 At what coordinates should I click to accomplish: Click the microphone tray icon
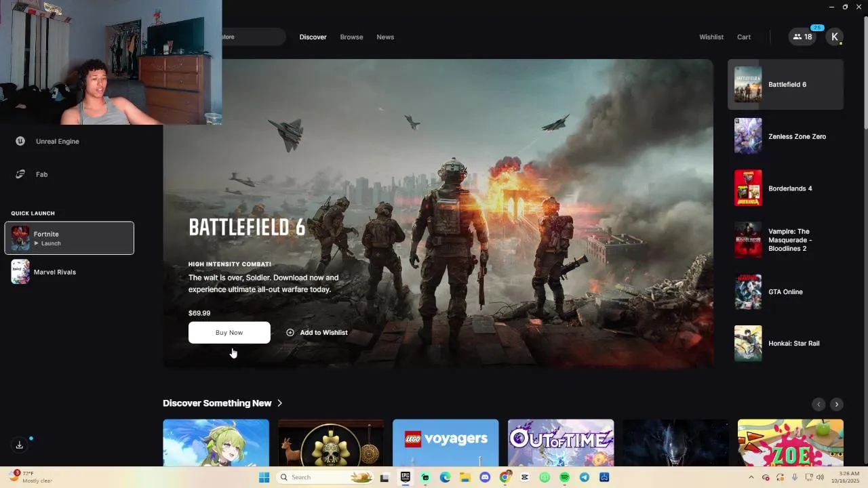[x=795, y=477]
